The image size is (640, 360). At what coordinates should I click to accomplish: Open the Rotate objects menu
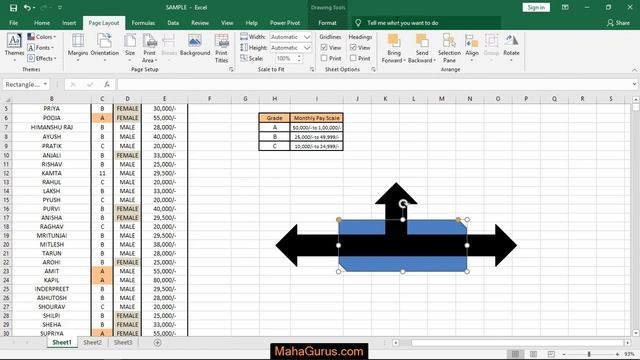(511, 48)
